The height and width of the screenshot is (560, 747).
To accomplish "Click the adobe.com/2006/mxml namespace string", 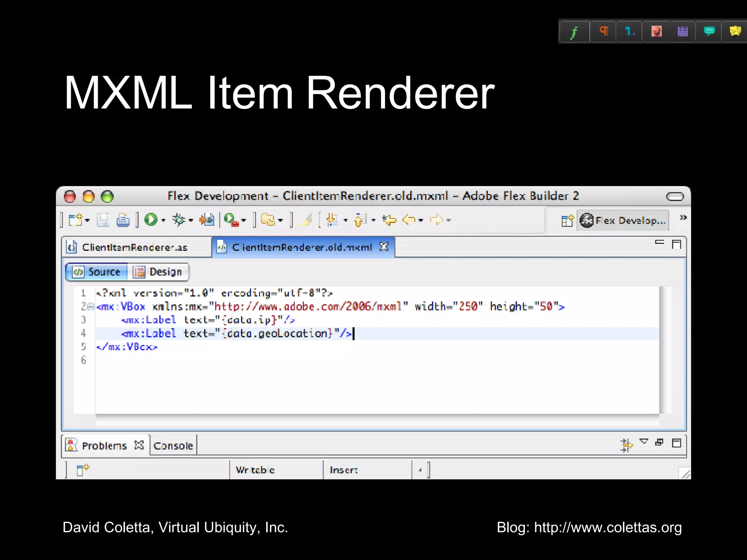I will coord(308,306).
